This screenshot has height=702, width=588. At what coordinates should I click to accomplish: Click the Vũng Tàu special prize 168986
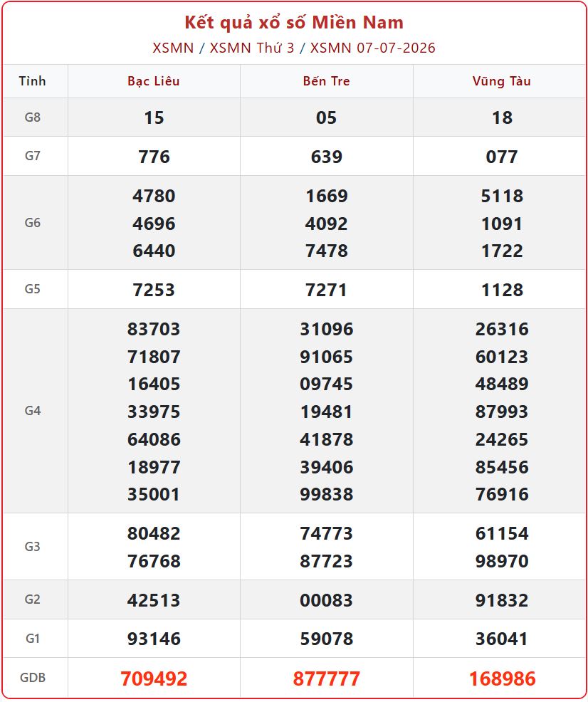(502, 679)
